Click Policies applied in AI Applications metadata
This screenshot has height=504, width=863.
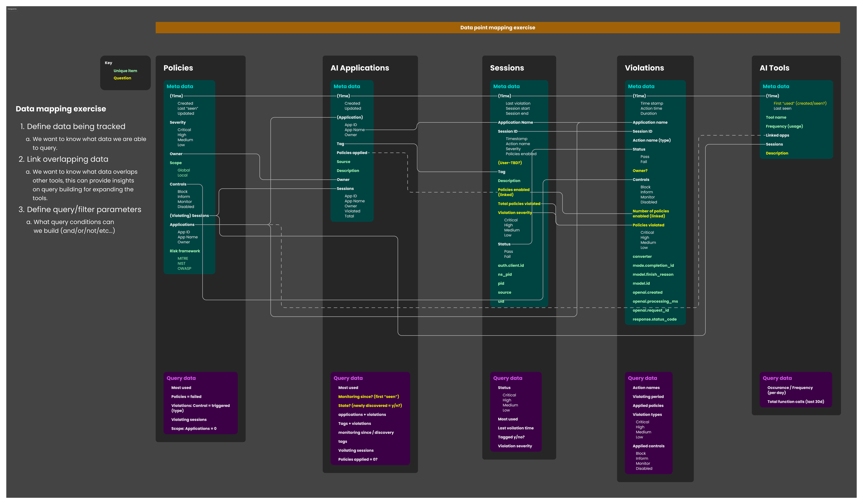(x=352, y=153)
